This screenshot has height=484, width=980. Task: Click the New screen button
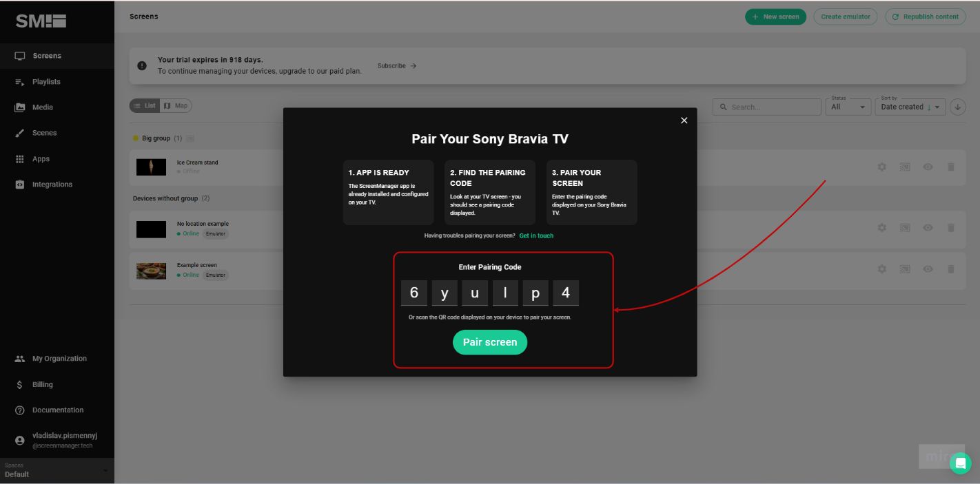[775, 17]
